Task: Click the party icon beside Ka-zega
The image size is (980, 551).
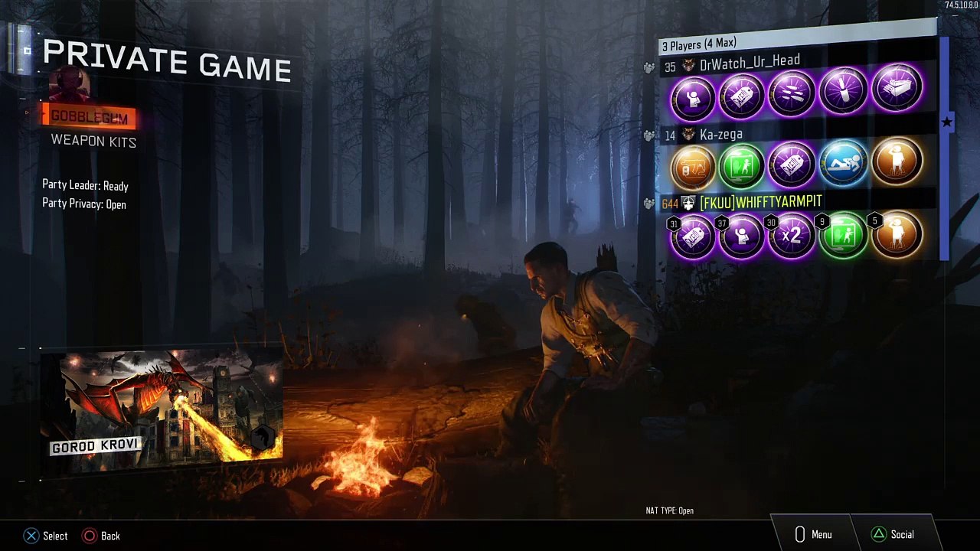Action: pyautogui.click(x=649, y=135)
